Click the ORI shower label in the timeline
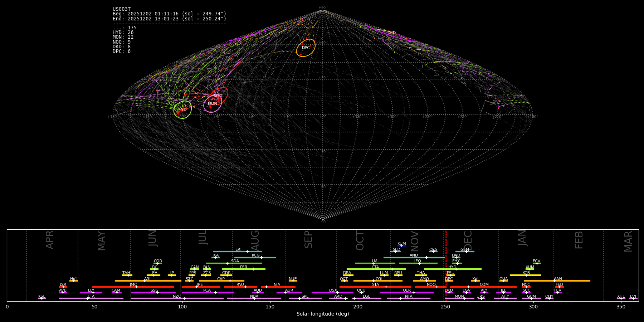This screenshot has height=322, width=644. click(379, 279)
